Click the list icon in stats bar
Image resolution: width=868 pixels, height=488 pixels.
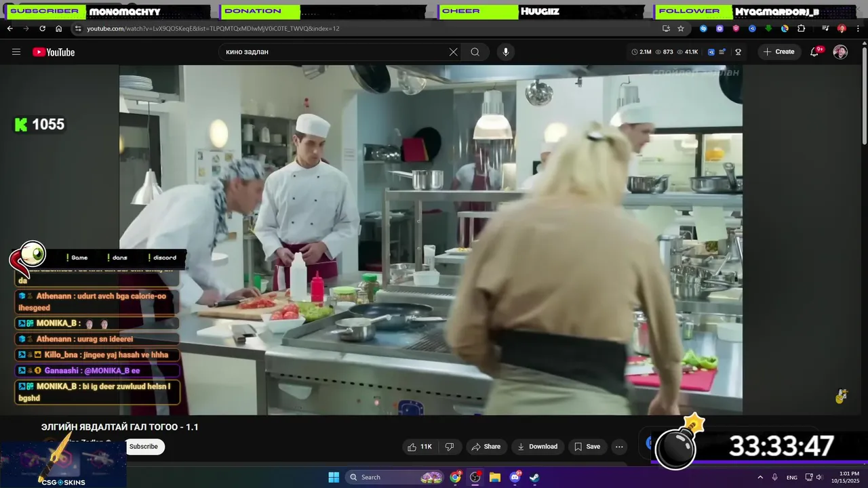tap(723, 52)
